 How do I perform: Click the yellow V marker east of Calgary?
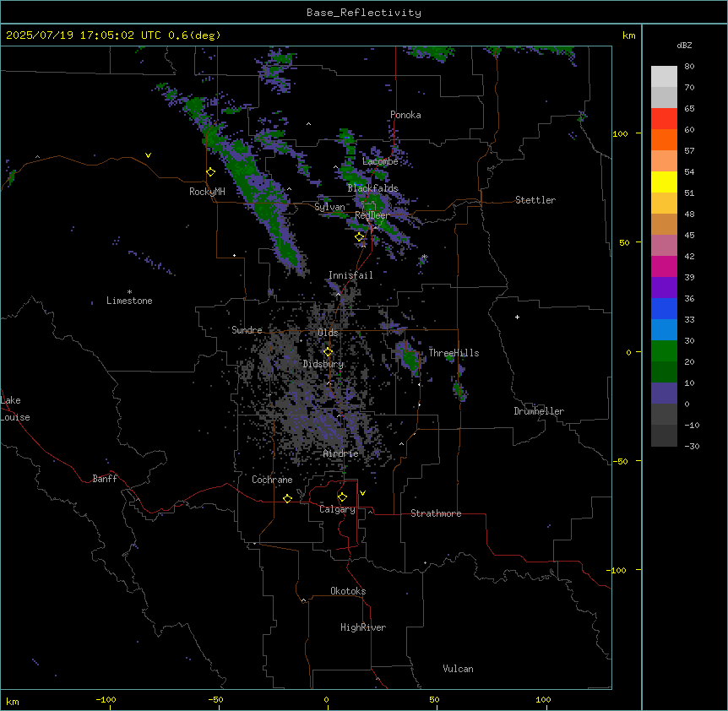[362, 493]
